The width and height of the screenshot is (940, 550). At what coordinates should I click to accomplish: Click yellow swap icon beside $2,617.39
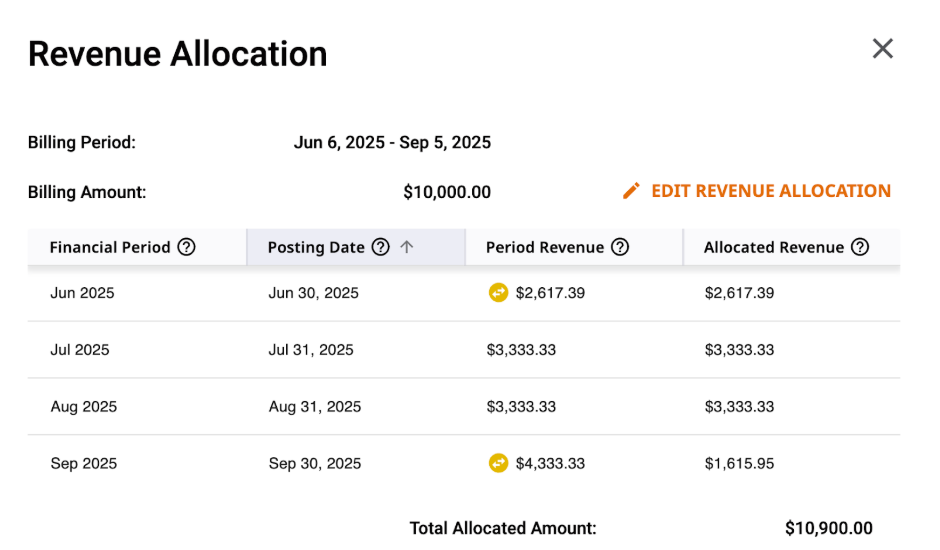point(498,293)
